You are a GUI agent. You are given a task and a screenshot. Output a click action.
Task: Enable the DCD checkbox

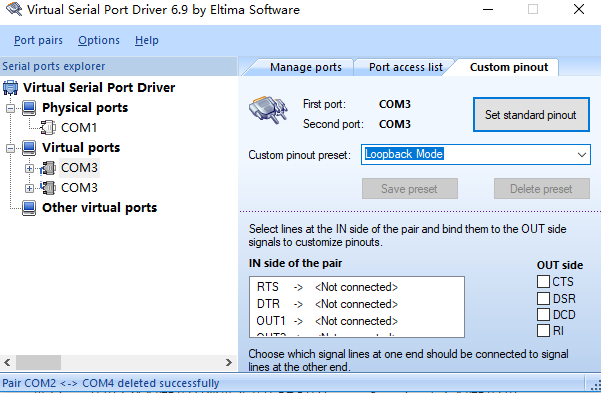543,314
